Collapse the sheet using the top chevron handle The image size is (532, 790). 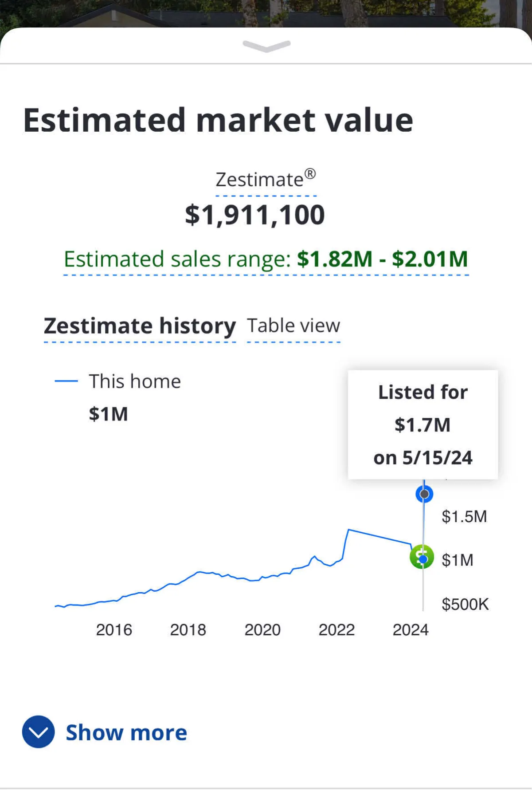click(266, 46)
